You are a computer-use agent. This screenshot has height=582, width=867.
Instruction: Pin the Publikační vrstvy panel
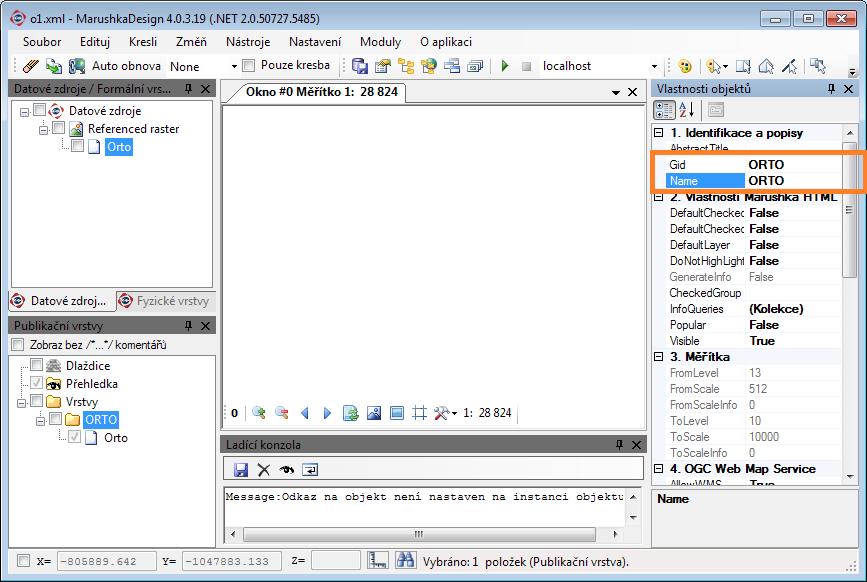coord(188,326)
